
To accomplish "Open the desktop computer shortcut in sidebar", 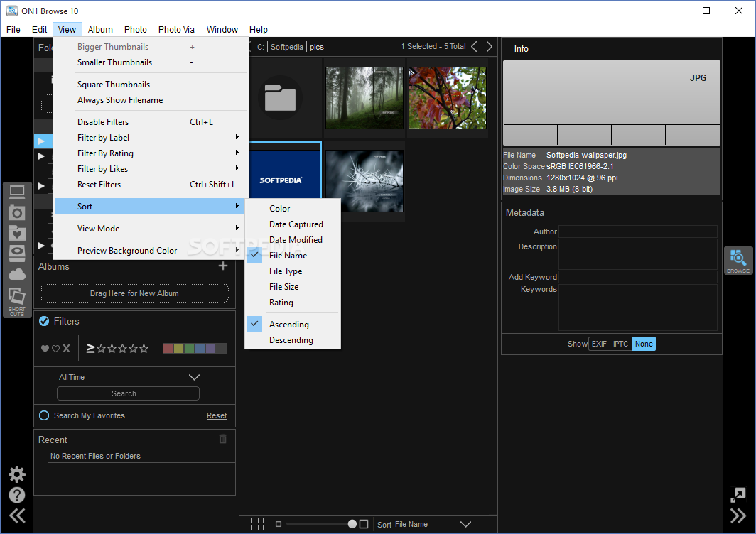I will click(x=17, y=192).
